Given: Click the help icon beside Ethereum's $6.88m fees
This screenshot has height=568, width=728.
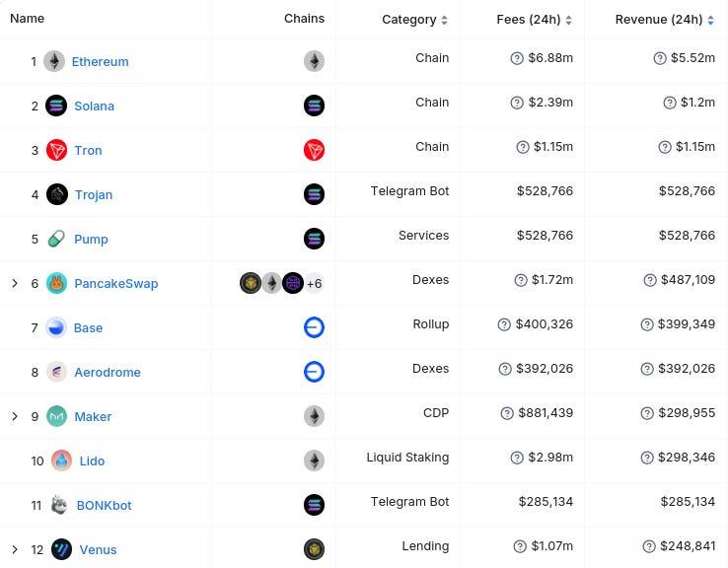Looking at the screenshot, I should [x=517, y=59].
